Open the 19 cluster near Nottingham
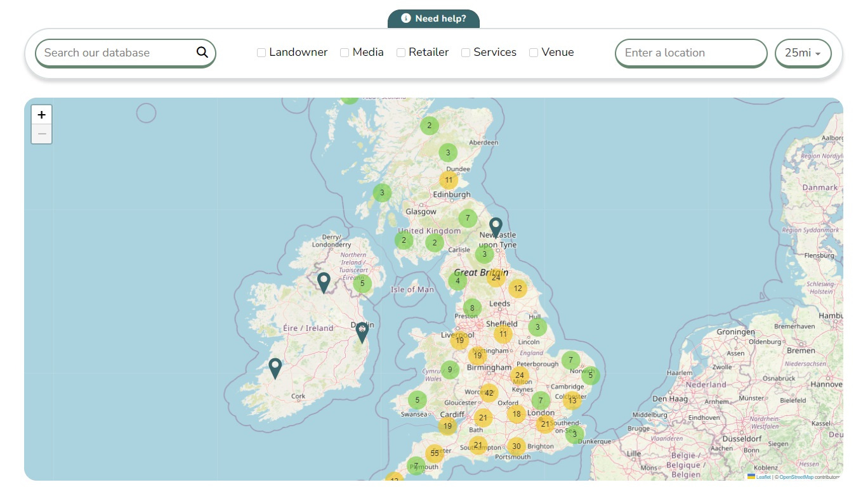This screenshot has width=868, height=494. tap(477, 356)
